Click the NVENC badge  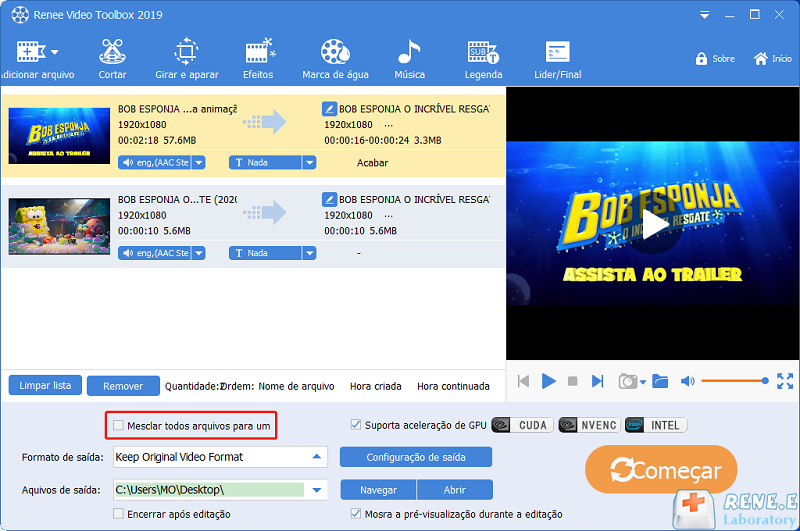coord(589,425)
